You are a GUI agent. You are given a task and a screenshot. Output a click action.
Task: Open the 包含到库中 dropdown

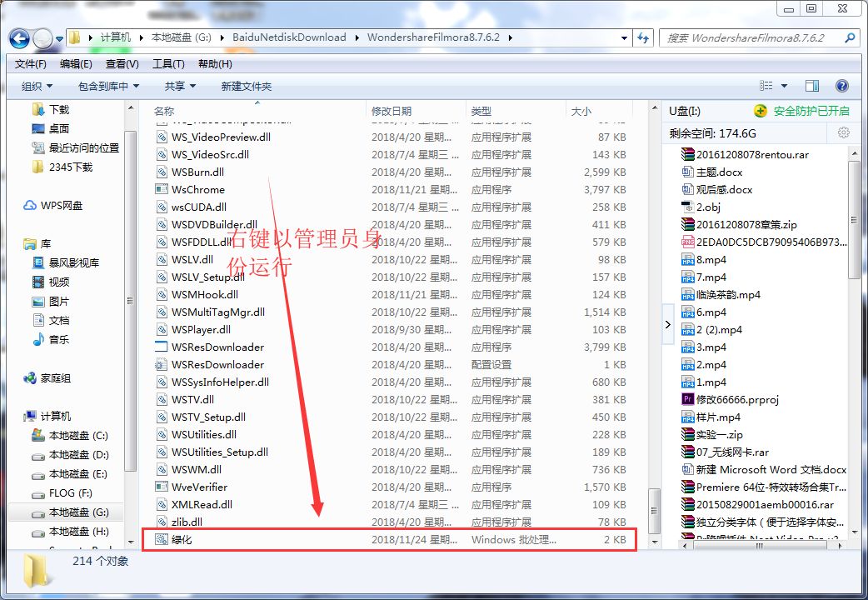click(x=108, y=87)
